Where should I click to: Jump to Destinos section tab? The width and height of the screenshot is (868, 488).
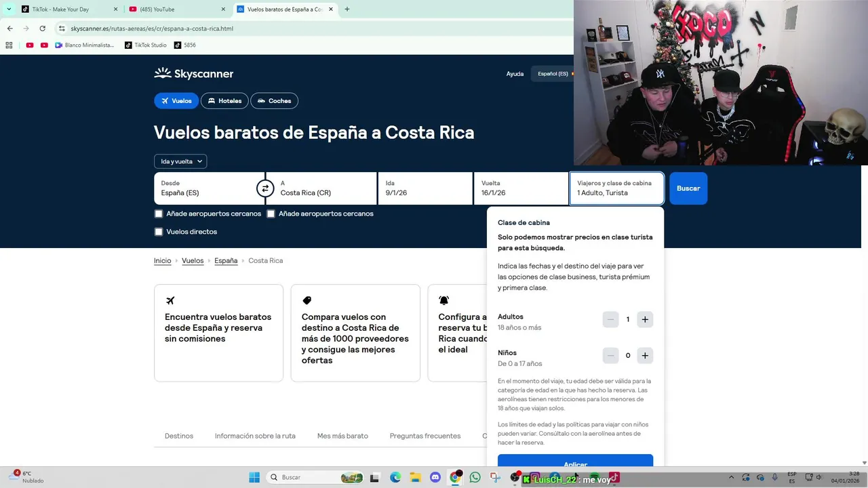[x=179, y=436]
